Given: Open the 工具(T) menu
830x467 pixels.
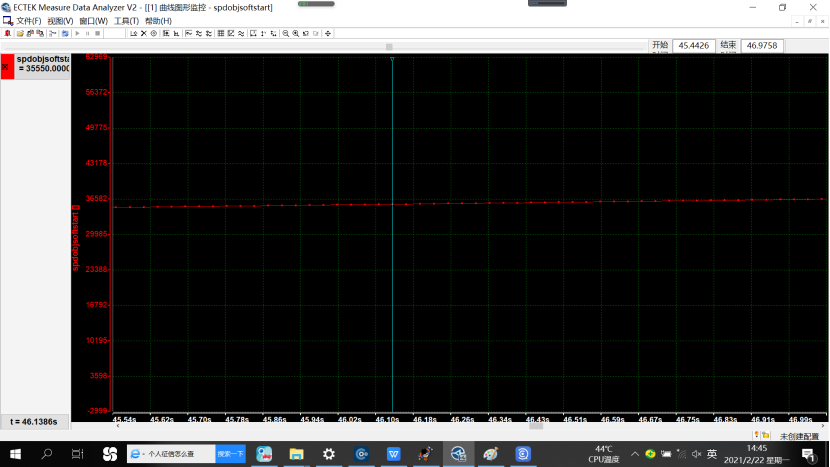Looking at the screenshot, I should click(127, 21).
